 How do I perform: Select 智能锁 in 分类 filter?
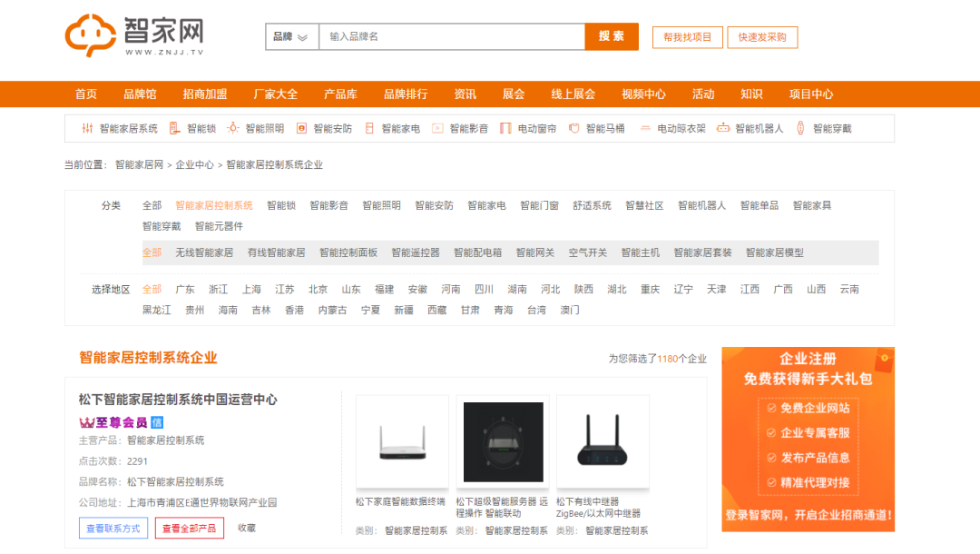coord(281,206)
